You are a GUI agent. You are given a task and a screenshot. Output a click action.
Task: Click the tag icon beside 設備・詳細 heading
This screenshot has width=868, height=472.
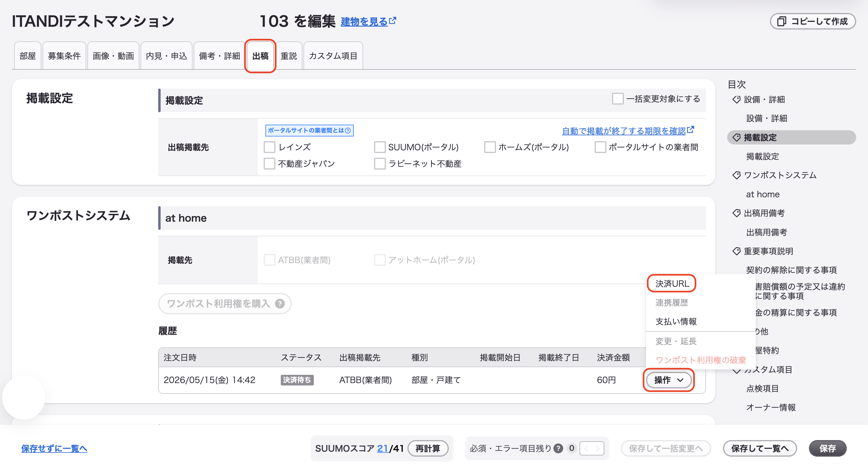click(x=736, y=100)
